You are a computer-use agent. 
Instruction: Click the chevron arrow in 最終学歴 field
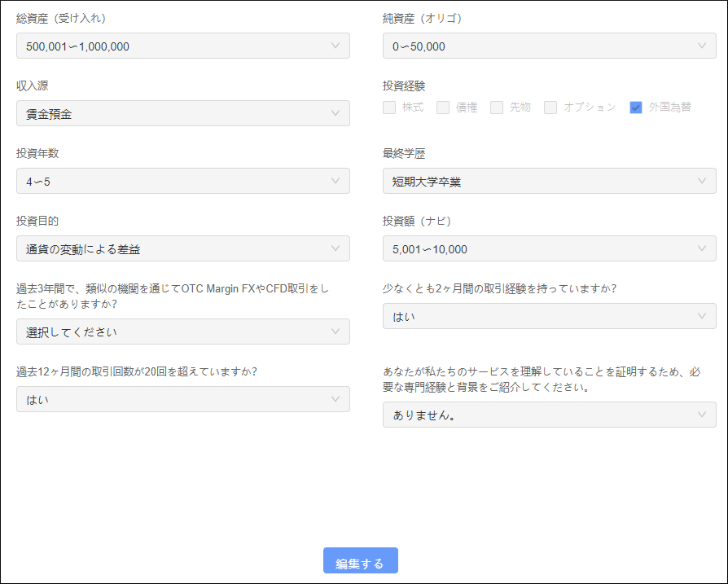[x=702, y=181]
